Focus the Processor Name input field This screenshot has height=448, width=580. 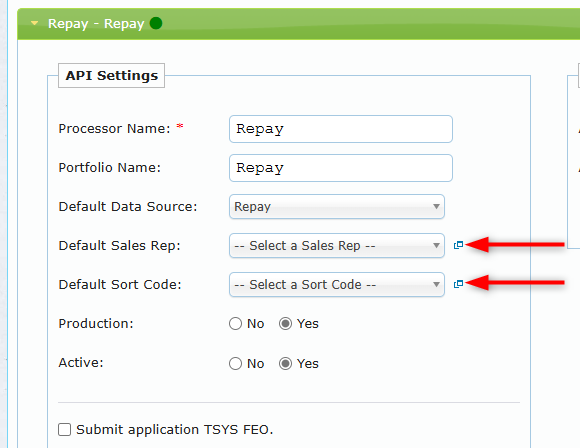[341, 129]
